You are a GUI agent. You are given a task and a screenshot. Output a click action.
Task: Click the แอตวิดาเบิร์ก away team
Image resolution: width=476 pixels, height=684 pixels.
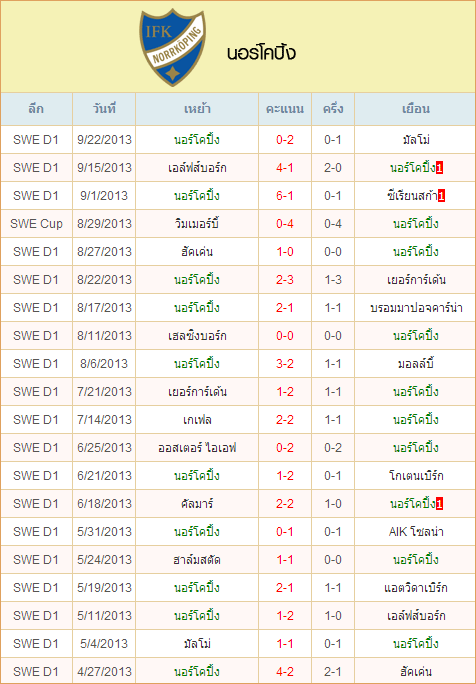coord(416,588)
